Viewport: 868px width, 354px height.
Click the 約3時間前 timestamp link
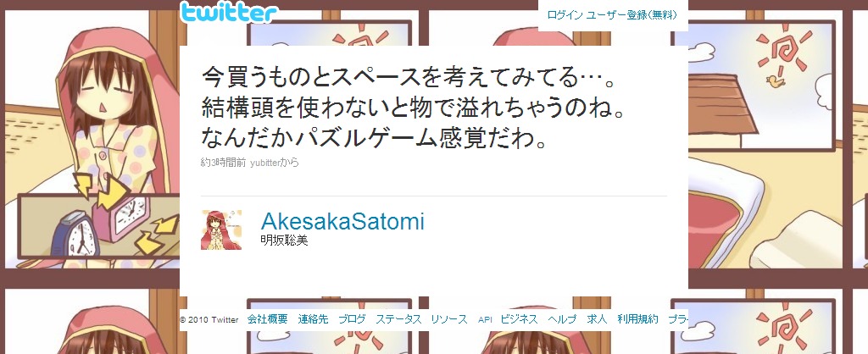pyautogui.click(x=223, y=163)
